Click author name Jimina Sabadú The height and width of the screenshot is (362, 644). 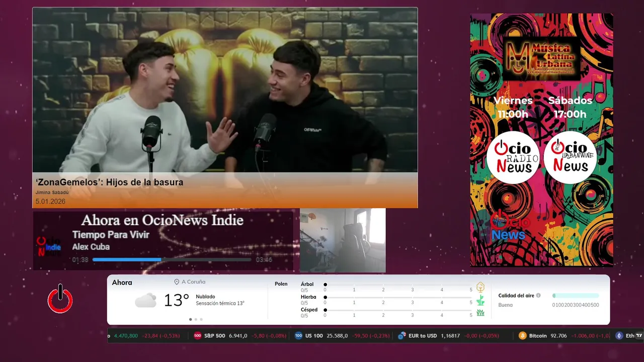pos(52,192)
